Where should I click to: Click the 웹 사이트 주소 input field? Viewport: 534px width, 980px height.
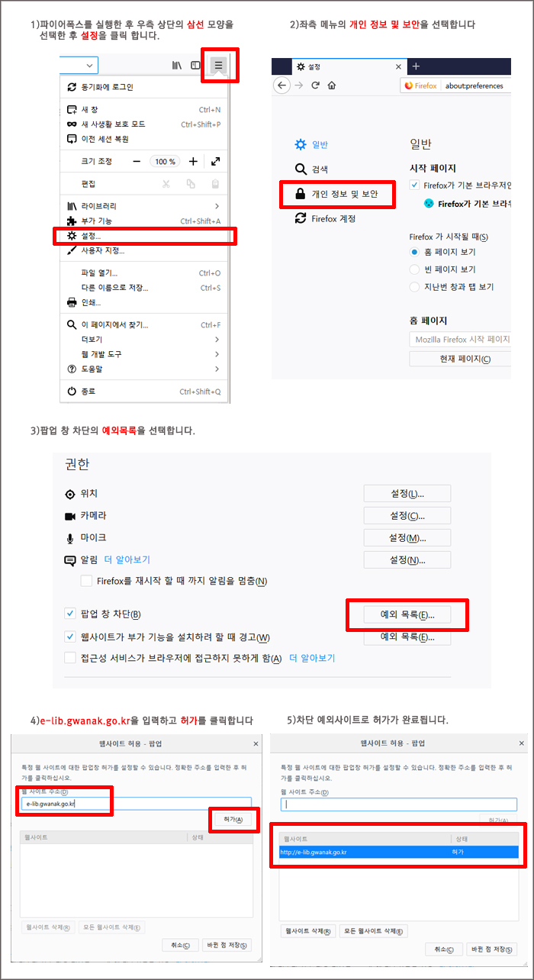click(x=137, y=804)
